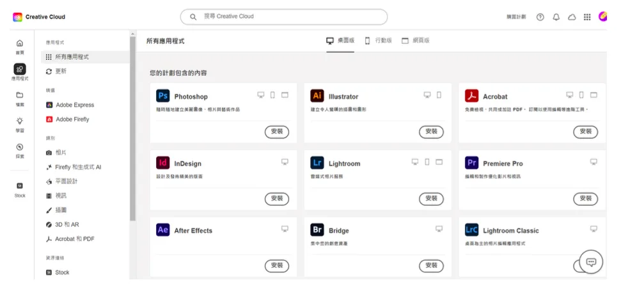The image size is (644, 303).
Task: Open the Home (首頁) sidebar icon
Action: pos(20,43)
